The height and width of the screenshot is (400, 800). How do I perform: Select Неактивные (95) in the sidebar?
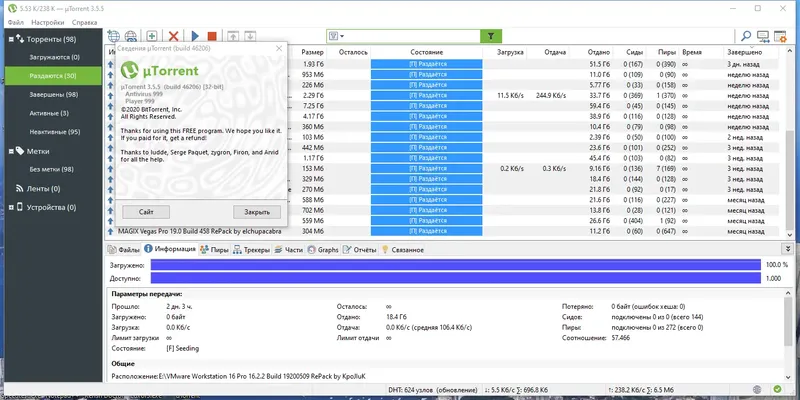[55, 132]
